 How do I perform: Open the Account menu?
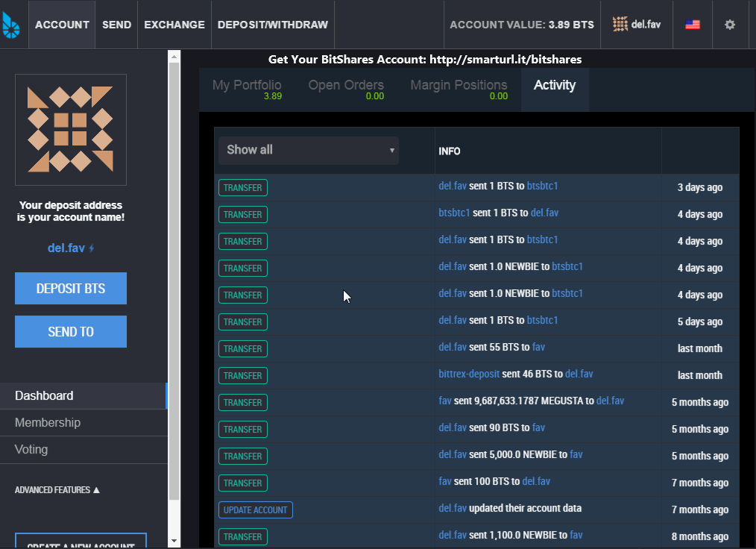pos(62,25)
